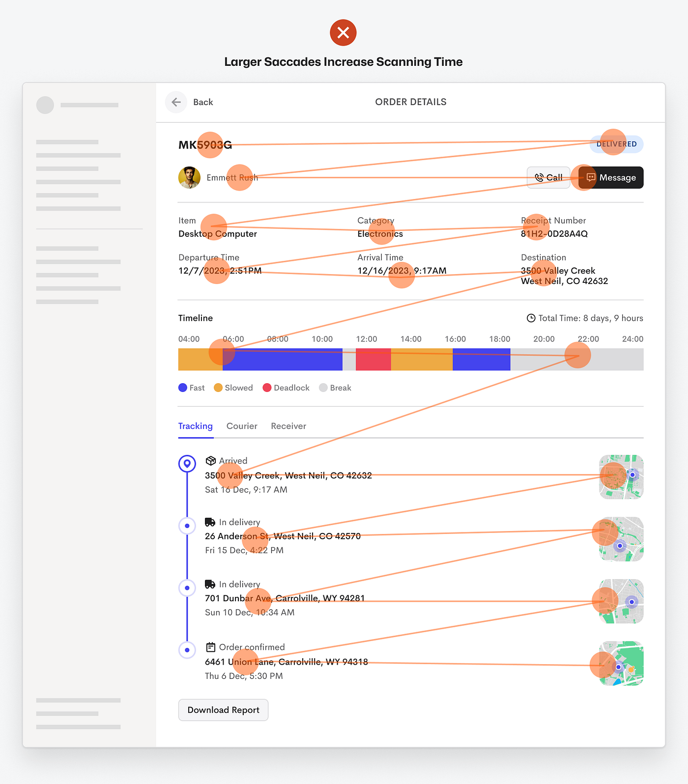Select the Tracking tab
Image resolution: width=688 pixels, height=784 pixels.
click(196, 426)
